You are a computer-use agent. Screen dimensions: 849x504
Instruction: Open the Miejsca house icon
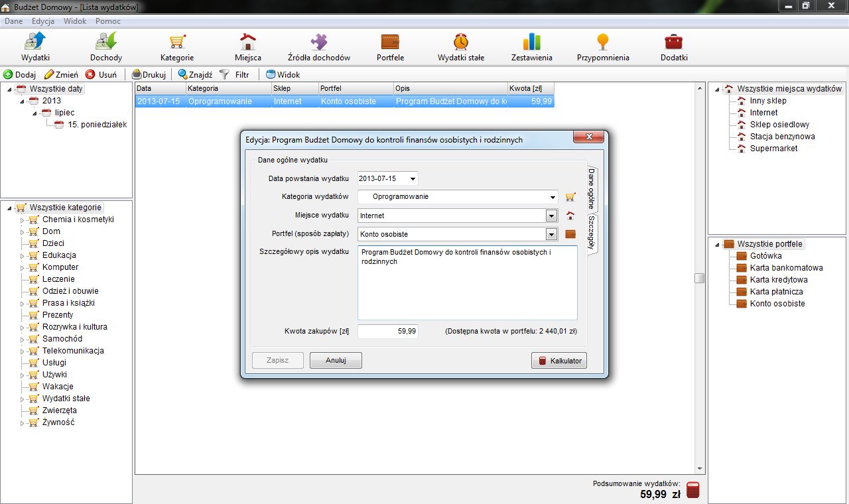click(x=247, y=41)
